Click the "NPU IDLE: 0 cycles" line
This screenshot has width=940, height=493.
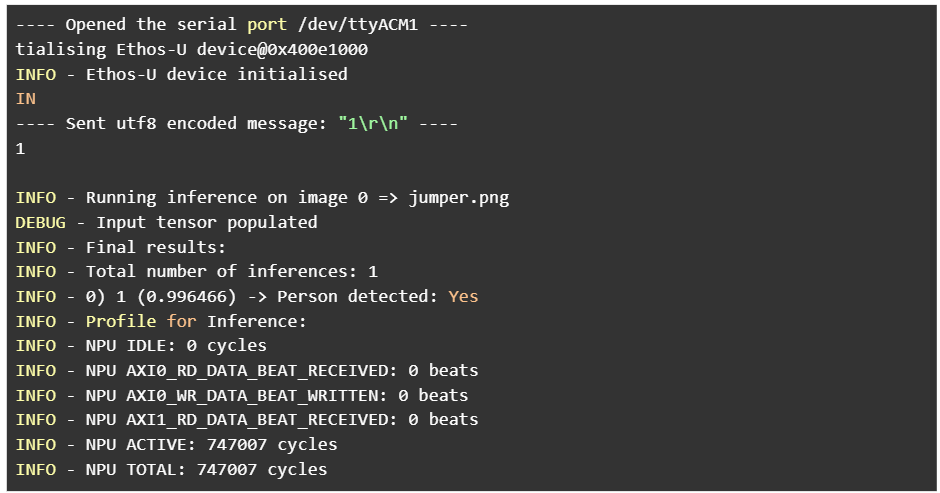pos(176,345)
